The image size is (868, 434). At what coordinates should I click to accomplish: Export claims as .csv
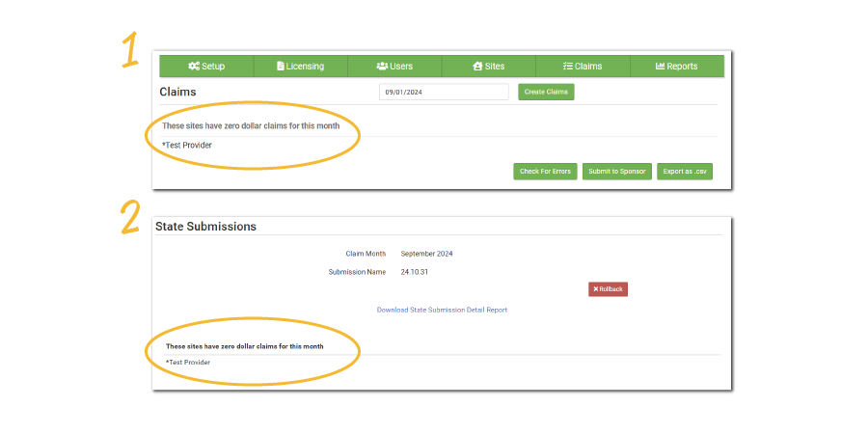pyautogui.click(x=685, y=172)
